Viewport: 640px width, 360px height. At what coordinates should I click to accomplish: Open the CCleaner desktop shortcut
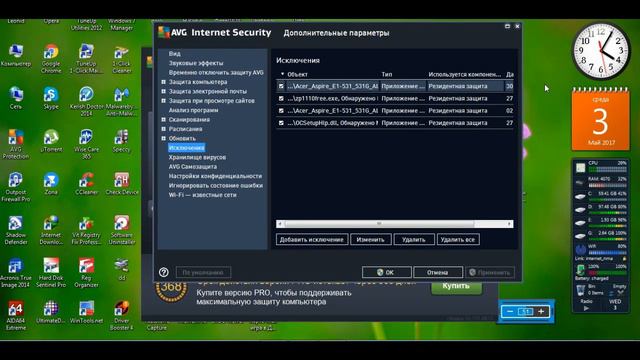click(86, 183)
